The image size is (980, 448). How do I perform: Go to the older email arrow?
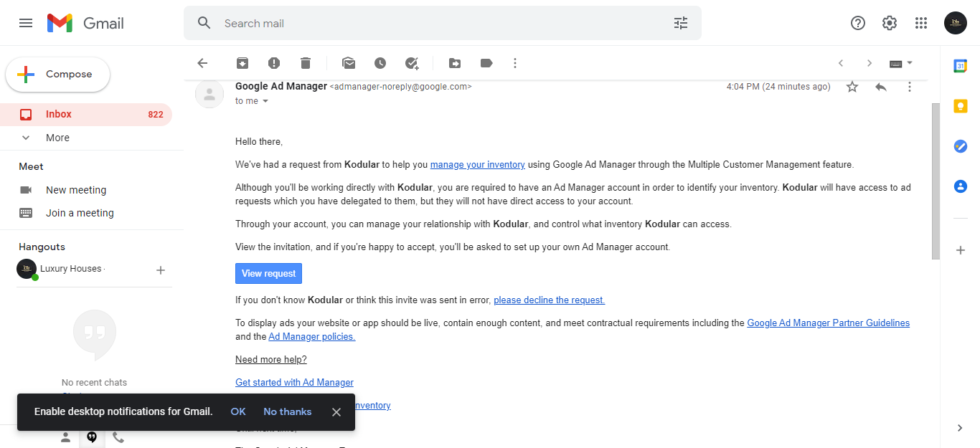pos(870,63)
